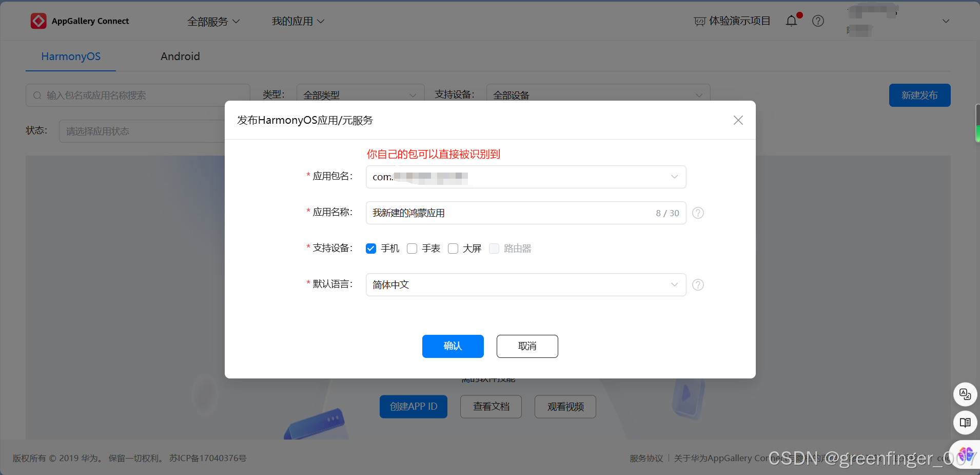Focus the 应用名称 input field

pyautogui.click(x=526, y=213)
